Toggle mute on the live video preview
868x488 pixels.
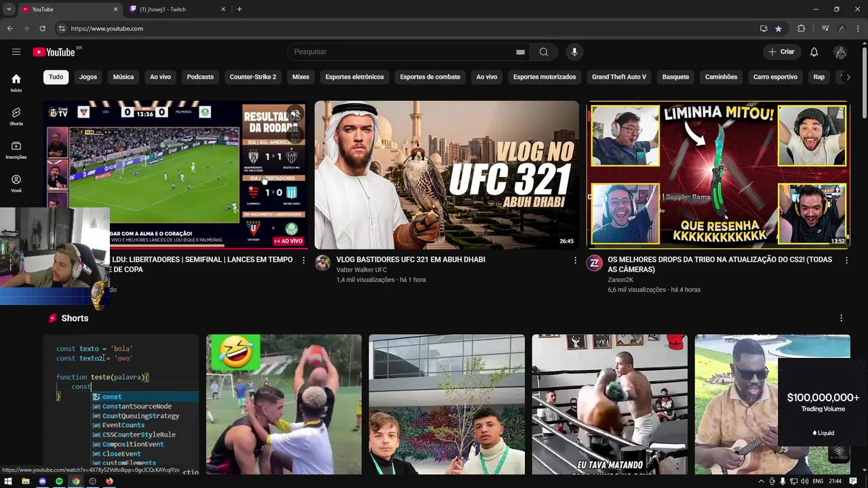295,114
